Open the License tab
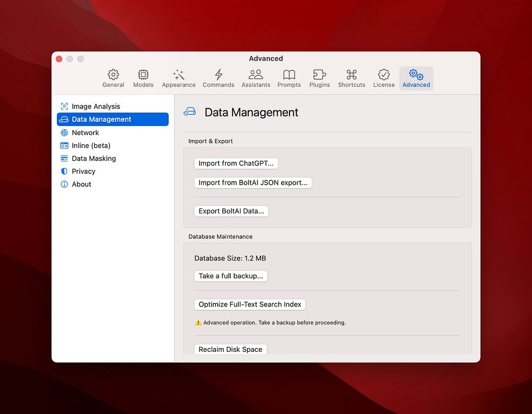The width and height of the screenshot is (532, 414). coord(384,78)
